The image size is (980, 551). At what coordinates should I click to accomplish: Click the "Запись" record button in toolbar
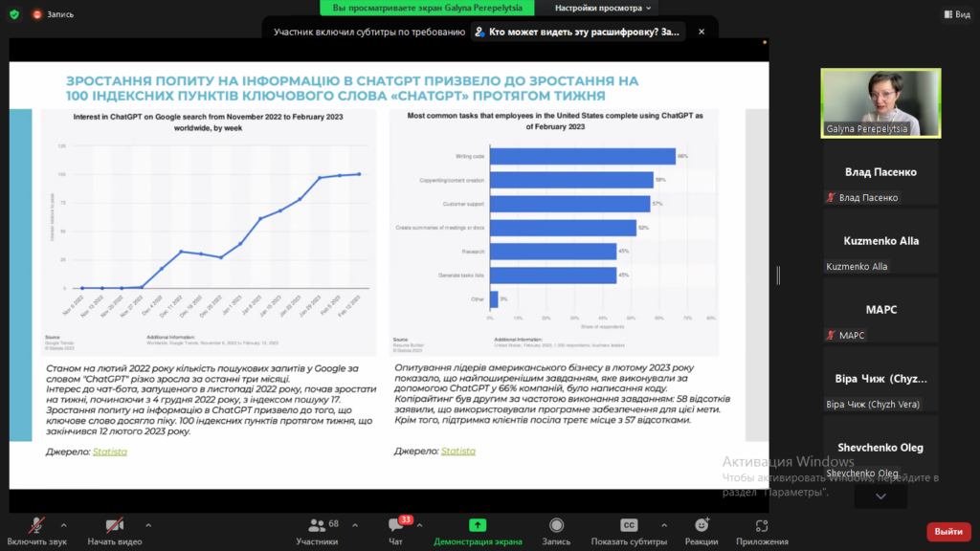(x=556, y=532)
